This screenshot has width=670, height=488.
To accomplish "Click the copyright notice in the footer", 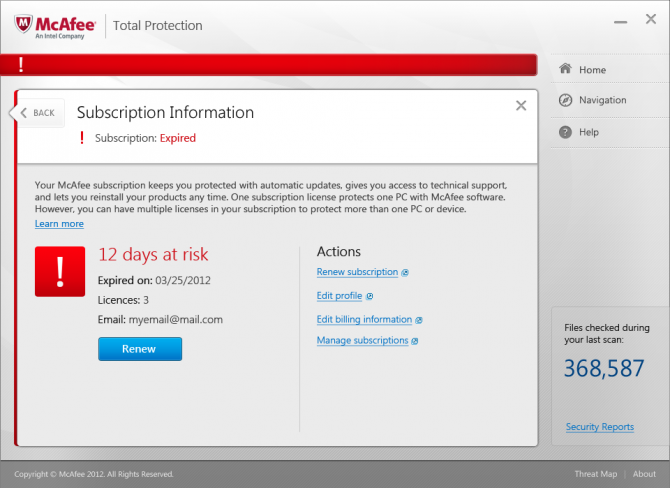I will click(94, 474).
